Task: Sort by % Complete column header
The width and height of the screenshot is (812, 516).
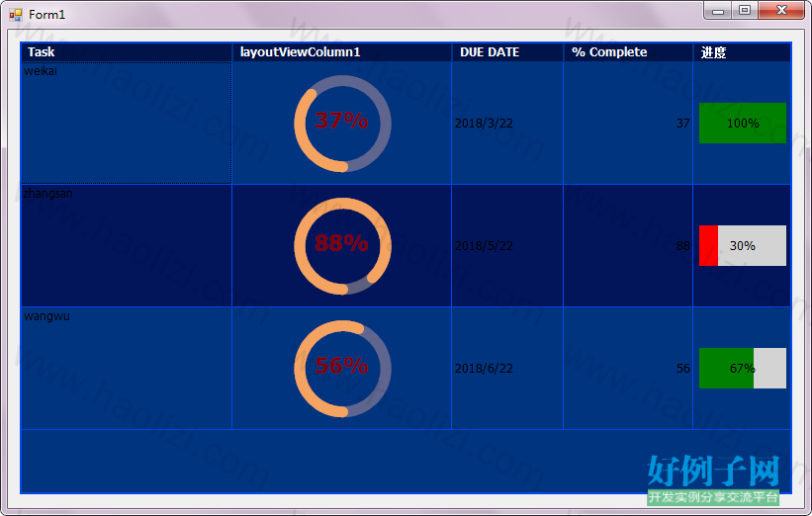Action: coord(628,52)
